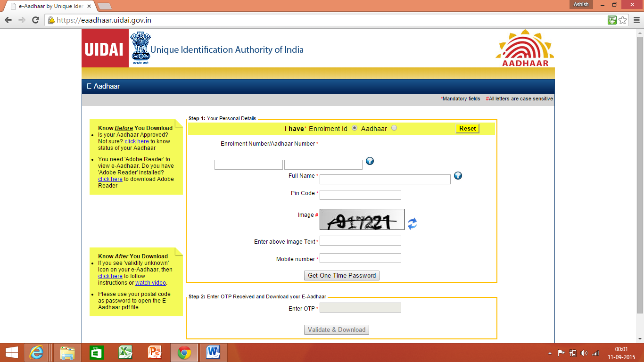Open Word from taskbar
Viewport: 644px width, 362px height.
tap(214, 352)
